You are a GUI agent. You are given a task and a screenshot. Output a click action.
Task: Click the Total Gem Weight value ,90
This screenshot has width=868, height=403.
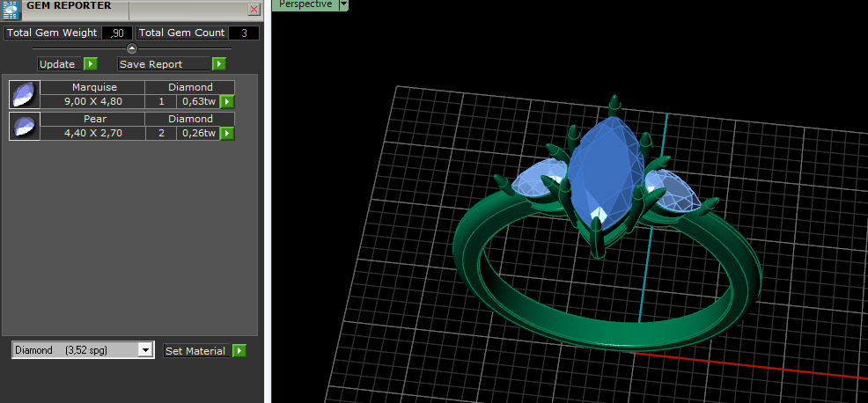[x=117, y=33]
